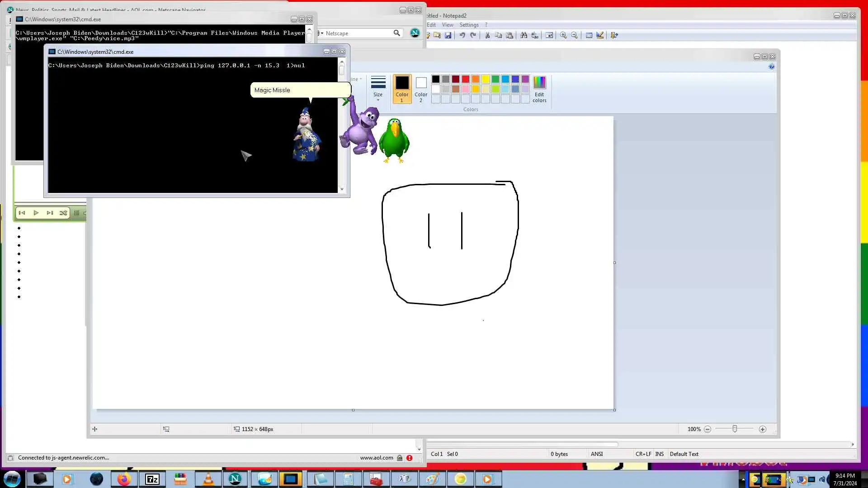Open the Settings menu in Notepad2

pyautogui.click(x=469, y=25)
